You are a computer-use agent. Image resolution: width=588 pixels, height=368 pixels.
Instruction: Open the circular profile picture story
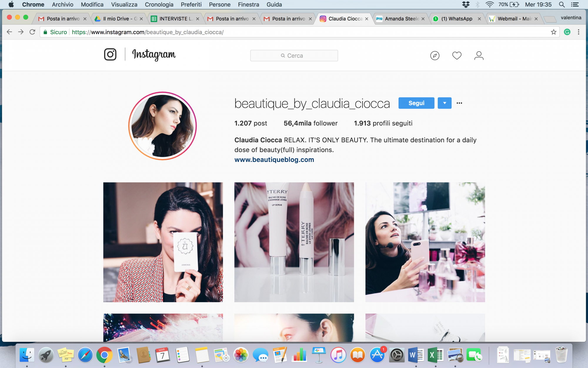(163, 126)
